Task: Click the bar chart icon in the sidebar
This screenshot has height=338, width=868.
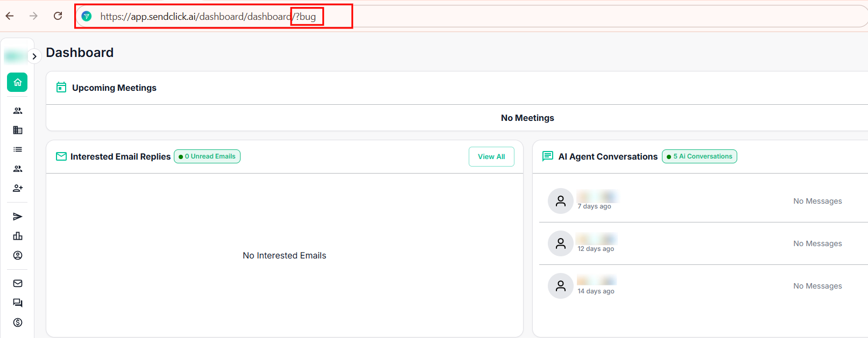Action: 18,236
